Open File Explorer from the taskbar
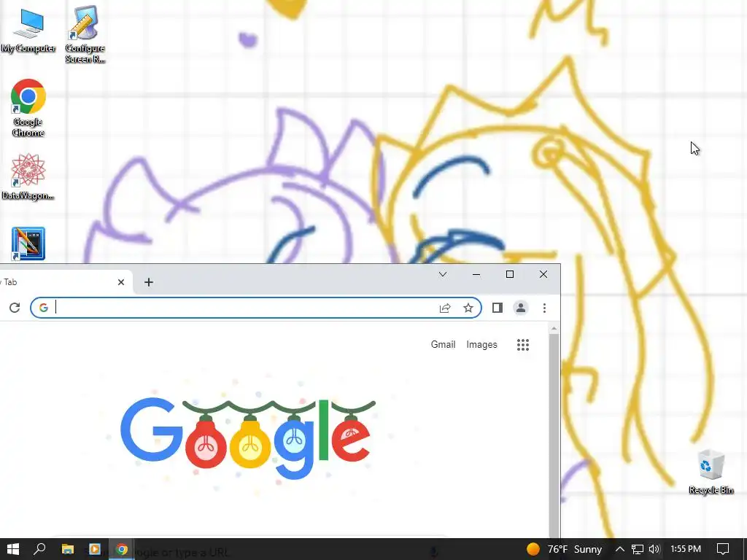This screenshot has width=747, height=560. click(68, 550)
